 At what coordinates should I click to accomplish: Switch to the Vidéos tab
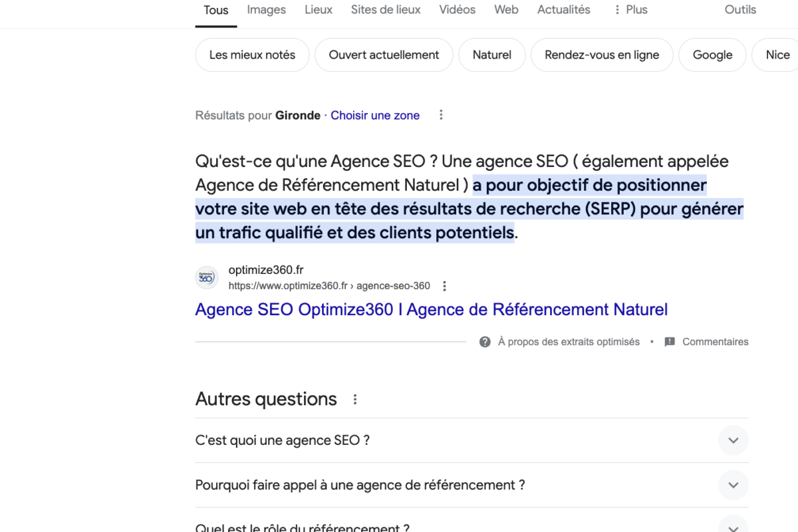click(x=457, y=10)
